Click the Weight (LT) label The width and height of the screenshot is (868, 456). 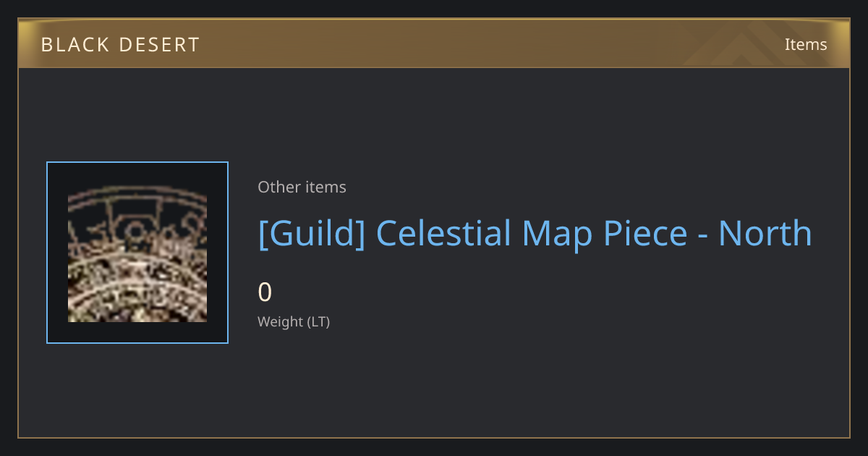click(x=294, y=321)
